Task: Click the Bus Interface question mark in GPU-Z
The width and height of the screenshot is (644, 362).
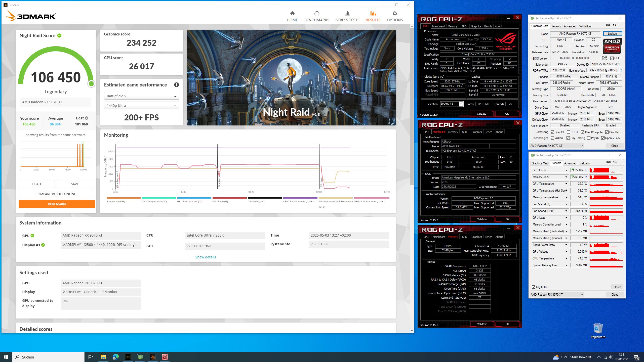Action: (x=621, y=70)
